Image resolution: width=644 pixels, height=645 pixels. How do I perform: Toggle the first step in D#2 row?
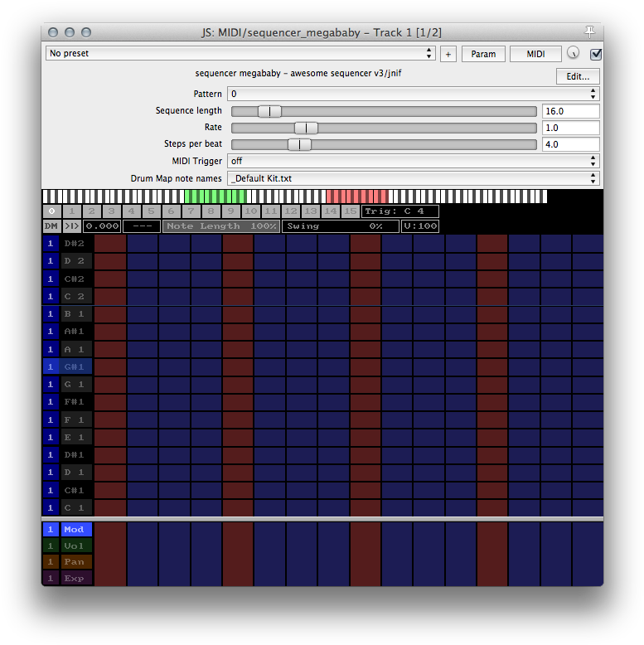pyautogui.click(x=110, y=243)
